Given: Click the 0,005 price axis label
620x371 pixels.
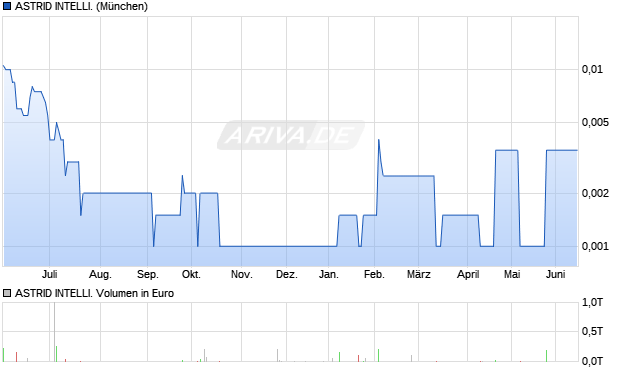Looking at the screenshot, I should (595, 123).
